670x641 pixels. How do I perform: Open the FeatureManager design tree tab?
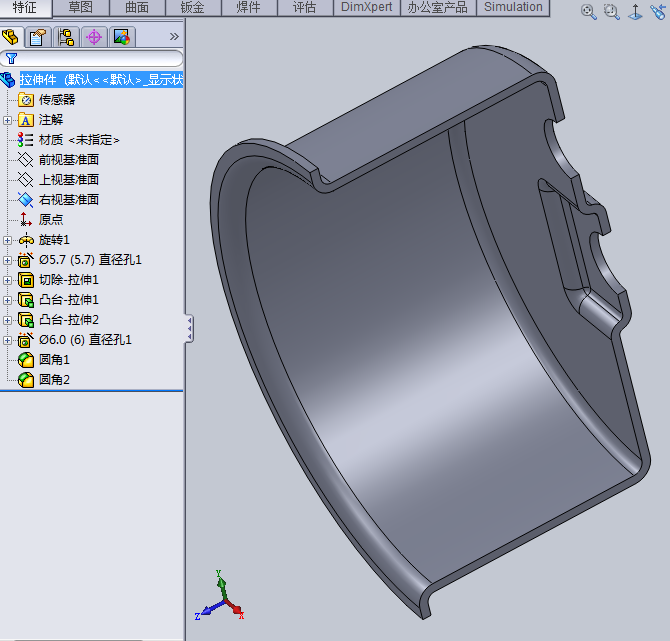coord(10,37)
